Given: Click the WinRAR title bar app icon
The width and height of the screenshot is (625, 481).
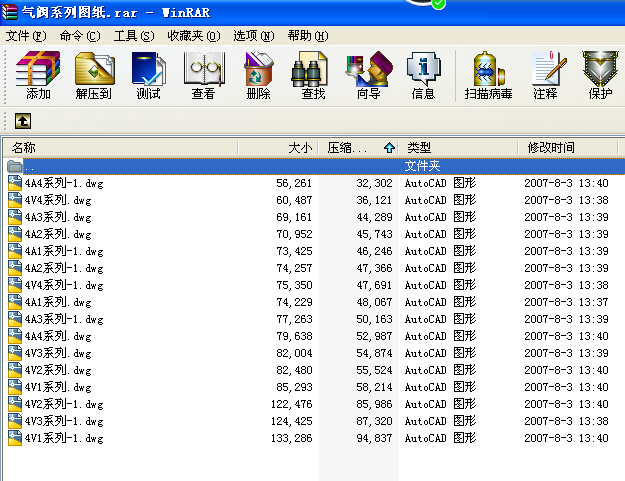Looking at the screenshot, I should click(10, 12).
